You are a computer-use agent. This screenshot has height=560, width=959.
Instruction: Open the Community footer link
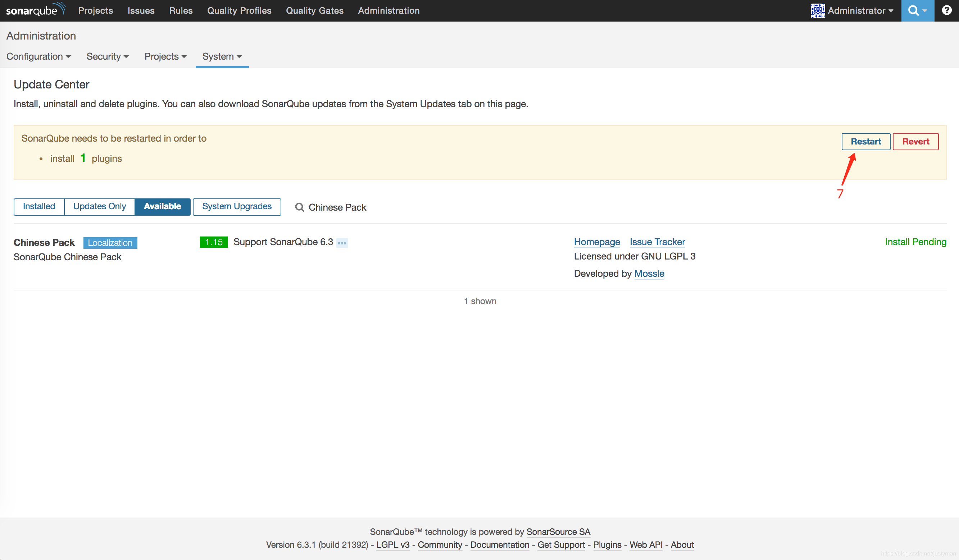(440, 545)
